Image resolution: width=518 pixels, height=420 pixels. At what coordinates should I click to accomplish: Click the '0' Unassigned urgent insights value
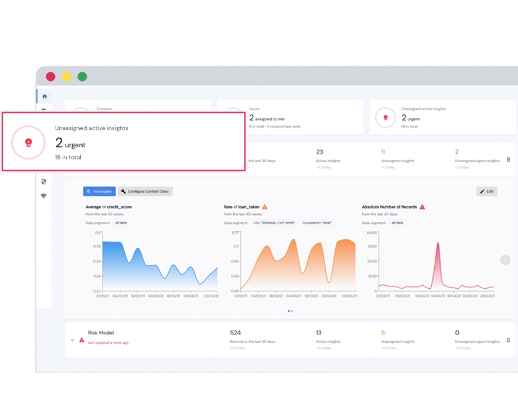pos(457,333)
